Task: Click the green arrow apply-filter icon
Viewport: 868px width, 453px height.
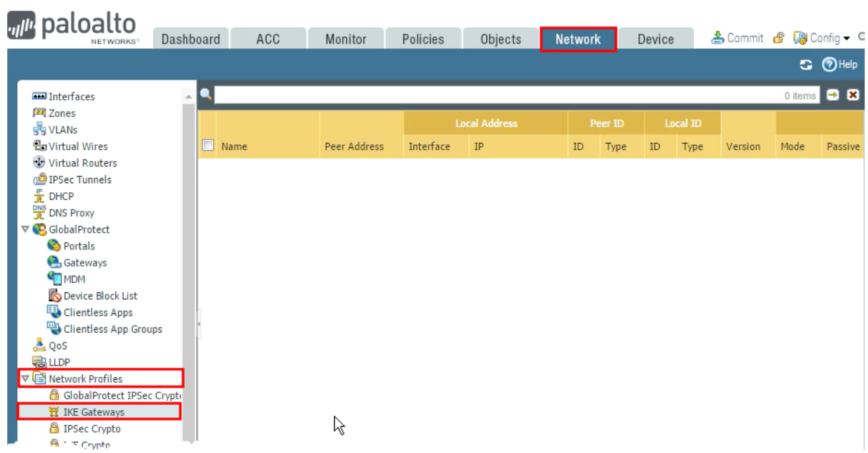Action: [833, 95]
